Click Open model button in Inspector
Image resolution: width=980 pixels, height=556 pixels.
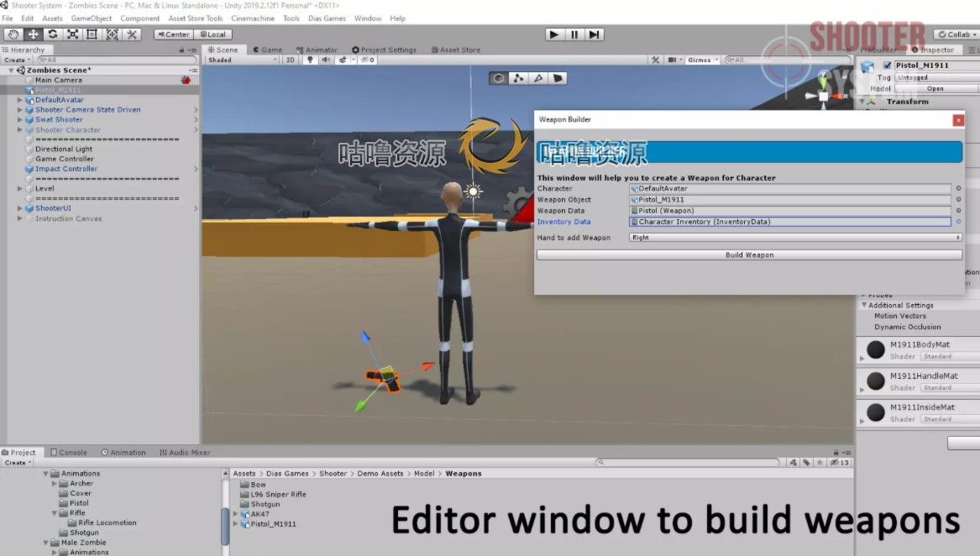tap(935, 89)
